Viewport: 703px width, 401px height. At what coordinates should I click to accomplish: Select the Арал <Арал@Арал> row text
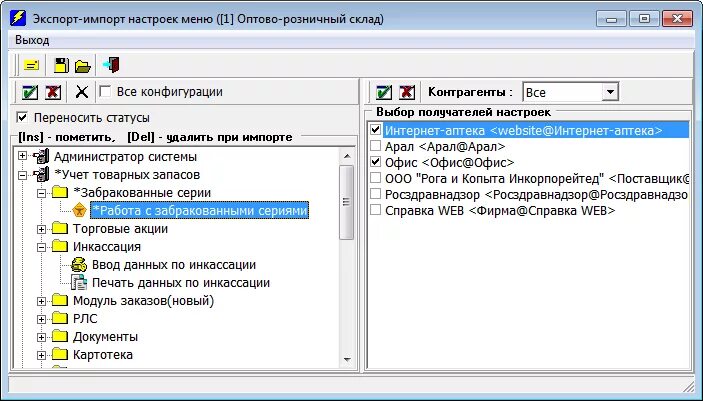445,146
